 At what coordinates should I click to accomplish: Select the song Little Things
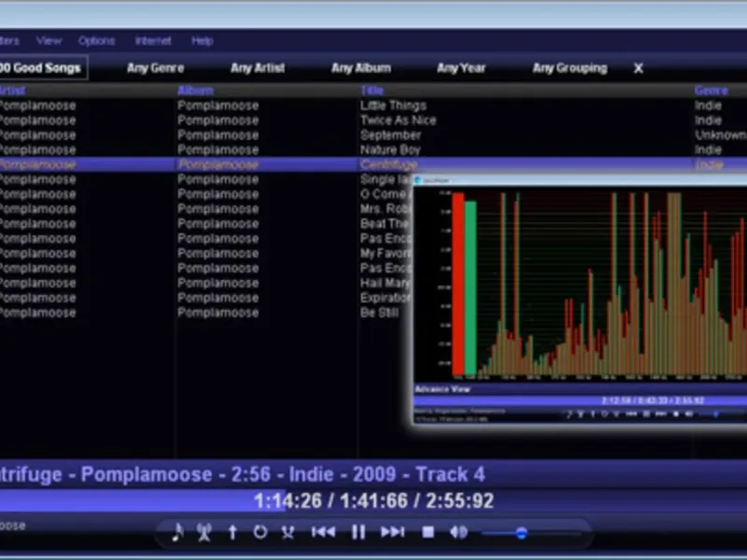point(393,105)
